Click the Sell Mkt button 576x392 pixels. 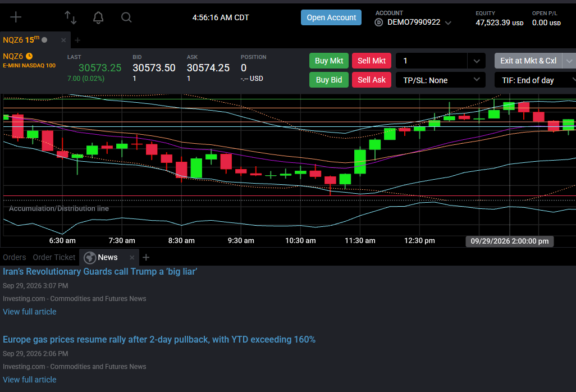pyautogui.click(x=372, y=61)
